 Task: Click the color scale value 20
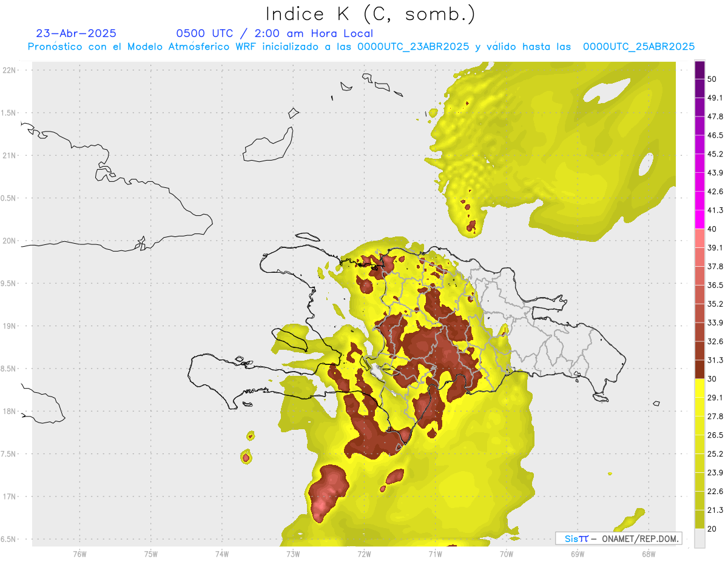point(713,529)
